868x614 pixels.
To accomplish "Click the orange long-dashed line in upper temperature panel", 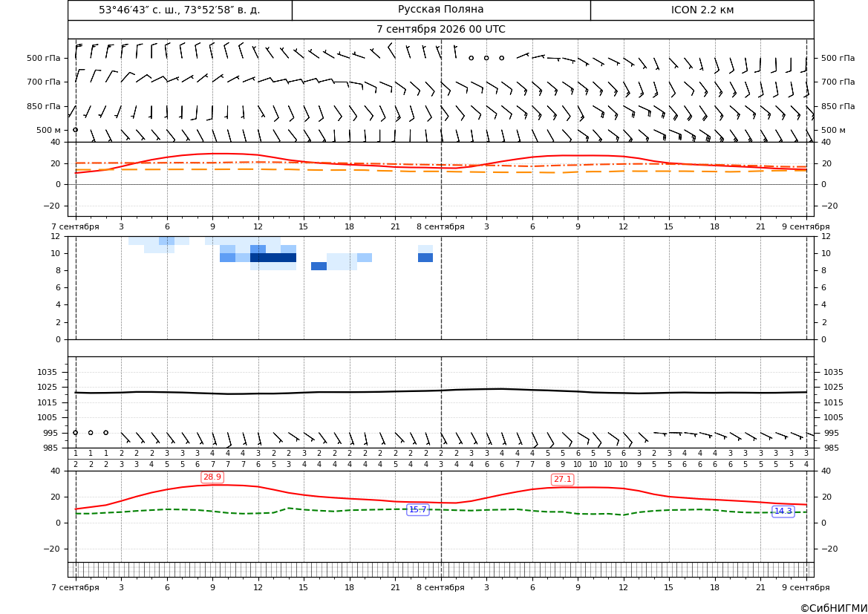I will click(x=440, y=171).
